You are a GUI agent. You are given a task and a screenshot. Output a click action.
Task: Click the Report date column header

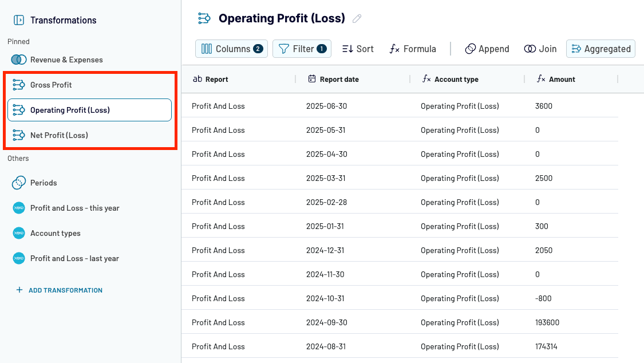click(x=339, y=79)
